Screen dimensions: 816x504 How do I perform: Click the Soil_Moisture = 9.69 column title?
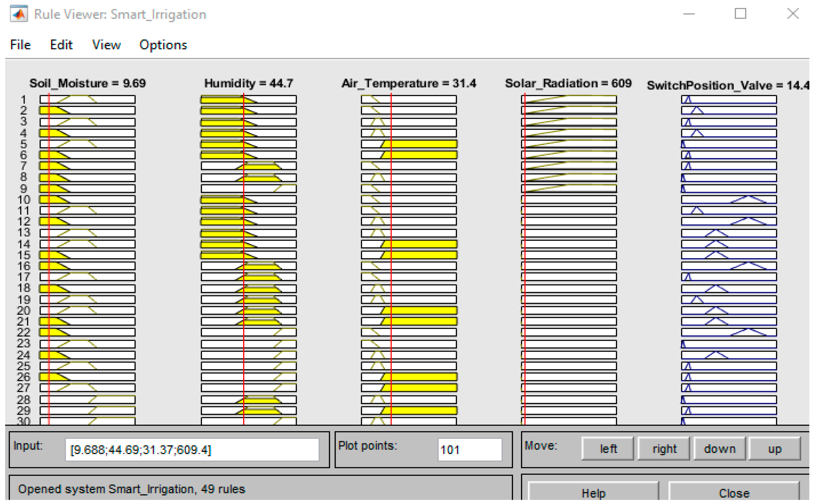coord(88,83)
